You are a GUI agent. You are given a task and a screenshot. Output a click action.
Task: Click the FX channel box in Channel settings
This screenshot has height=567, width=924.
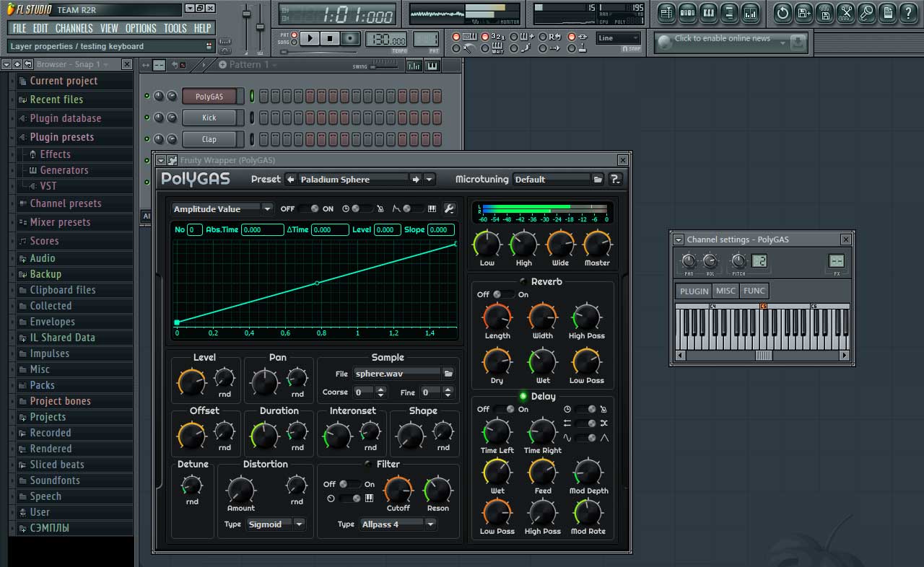[x=837, y=261]
